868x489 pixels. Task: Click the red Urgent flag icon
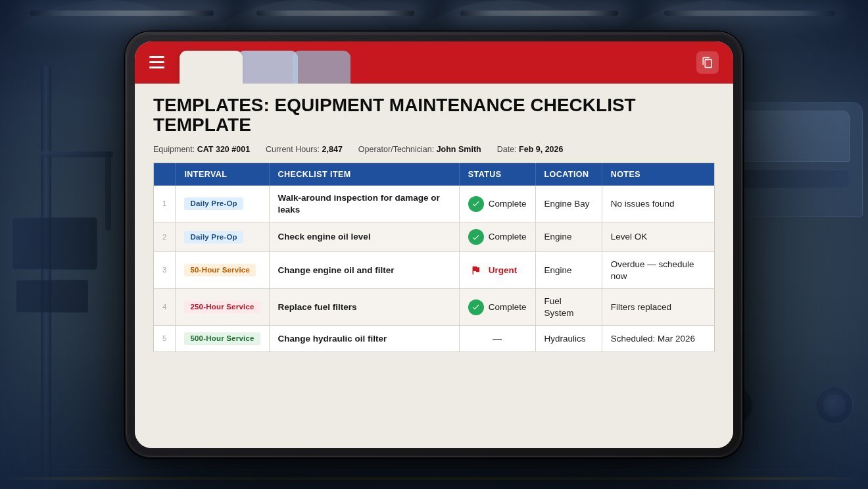[475, 270]
